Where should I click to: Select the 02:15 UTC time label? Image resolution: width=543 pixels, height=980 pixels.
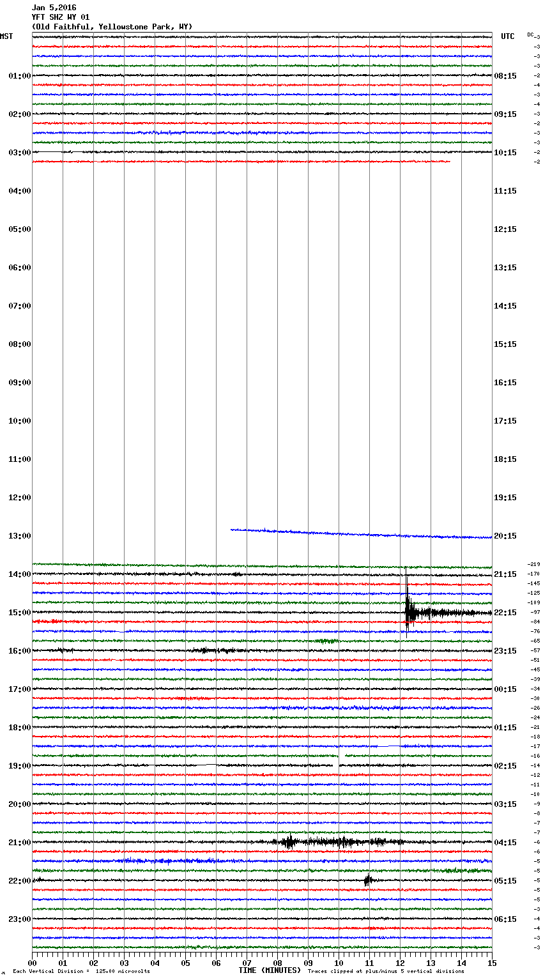click(505, 766)
